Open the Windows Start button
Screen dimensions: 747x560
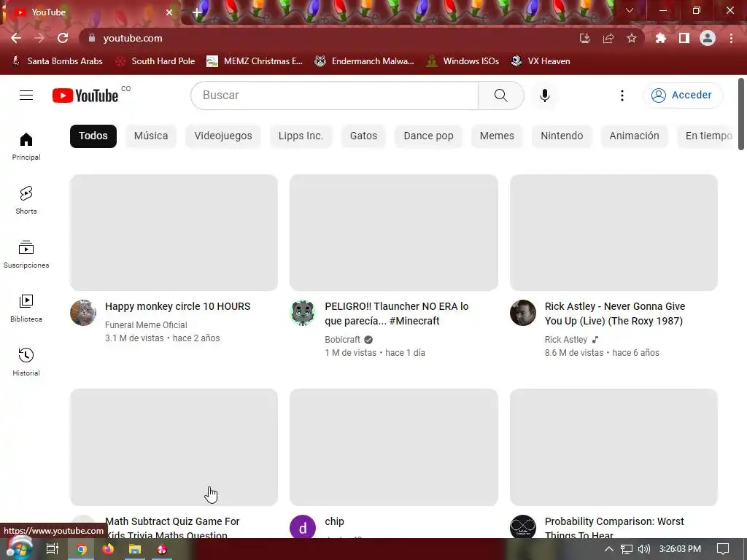click(x=18, y=549)
